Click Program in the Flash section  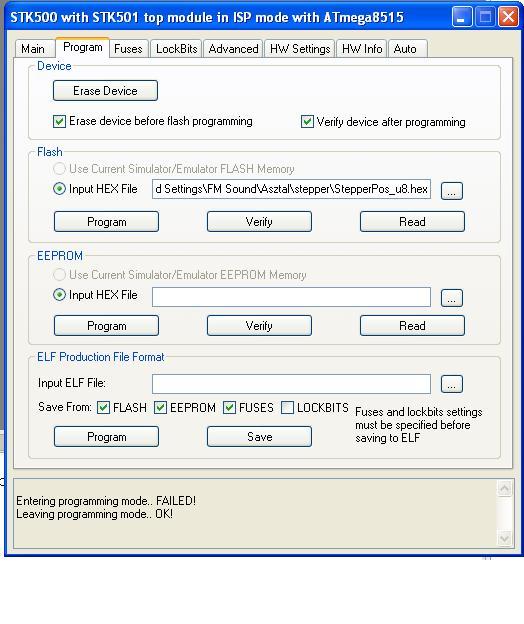(106, 222)
